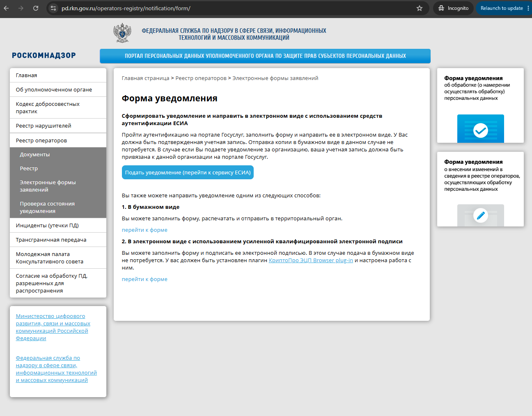The width and height of the screenshot is (532, 416).
Task: Open Chrome menu three-dots icon
Action: pyautogui.click(x=528, y=8)
